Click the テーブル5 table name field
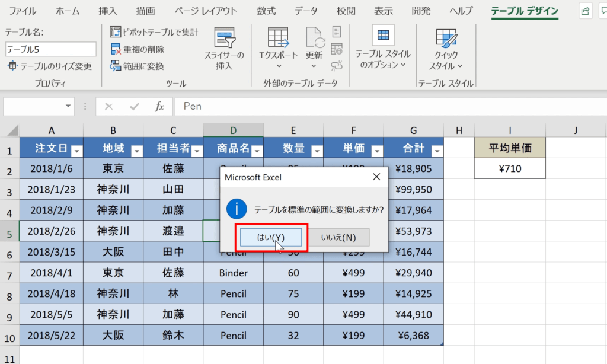 [50, 49]
